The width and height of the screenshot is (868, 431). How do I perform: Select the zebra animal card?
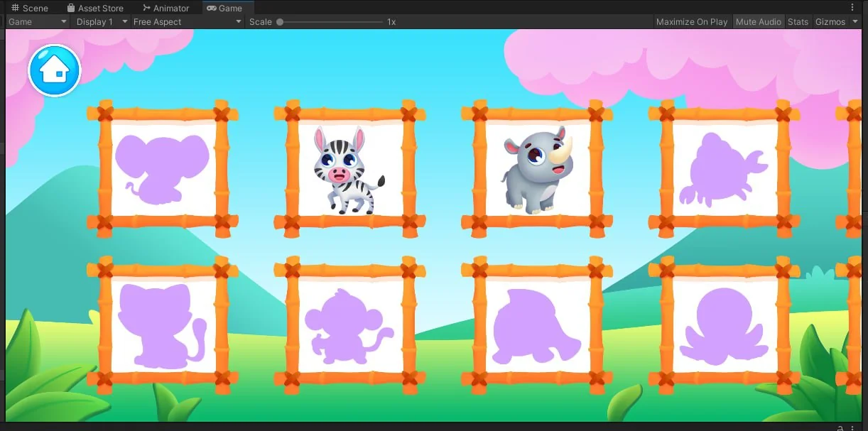pos(349,168)
